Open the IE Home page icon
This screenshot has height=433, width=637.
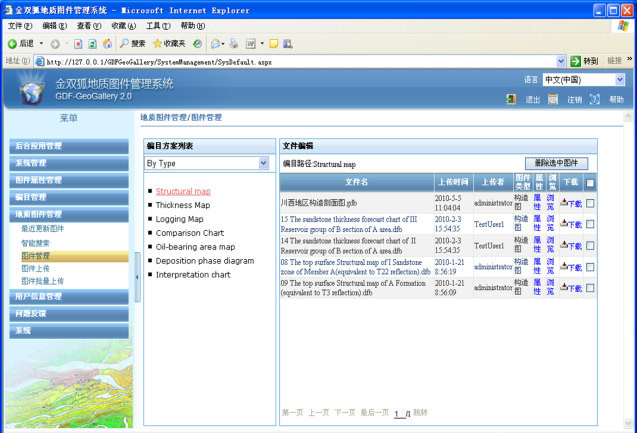pyautogui.click(x=107, y=44)
